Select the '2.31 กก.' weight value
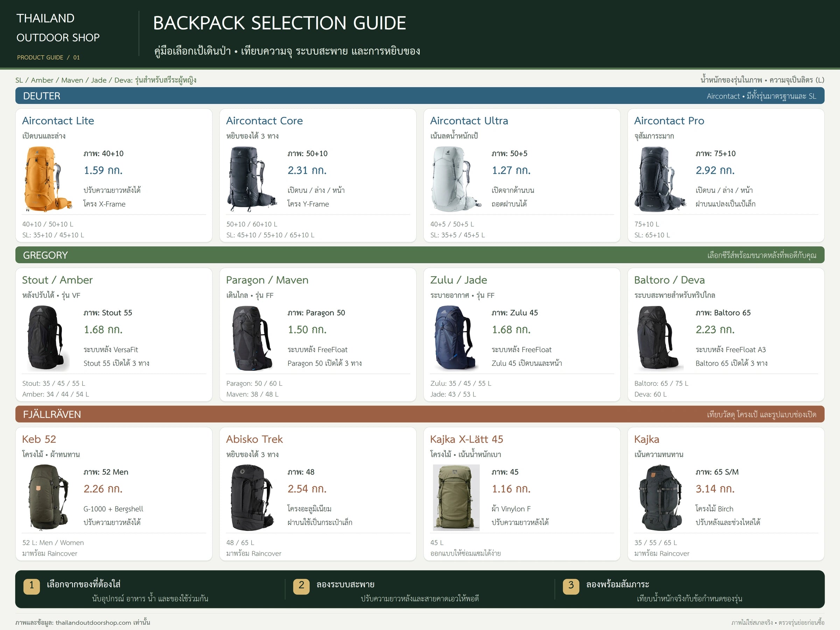 [x=307, y=170]
